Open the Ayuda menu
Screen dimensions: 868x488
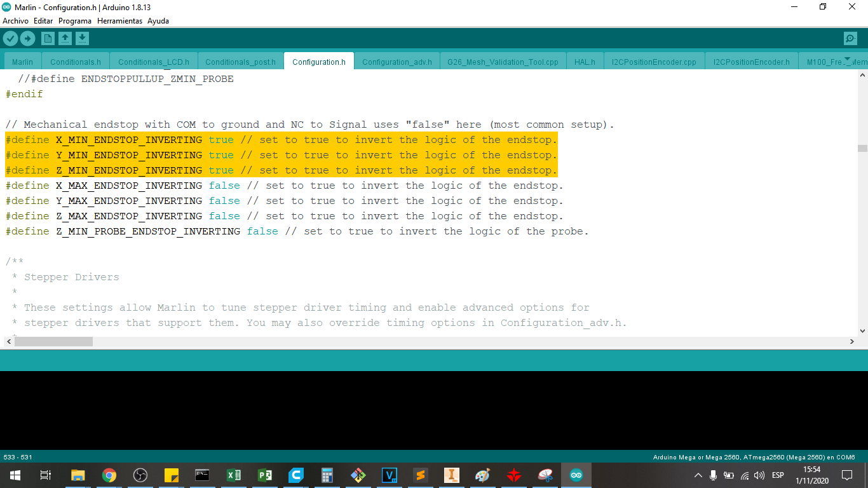click(158, 21)
